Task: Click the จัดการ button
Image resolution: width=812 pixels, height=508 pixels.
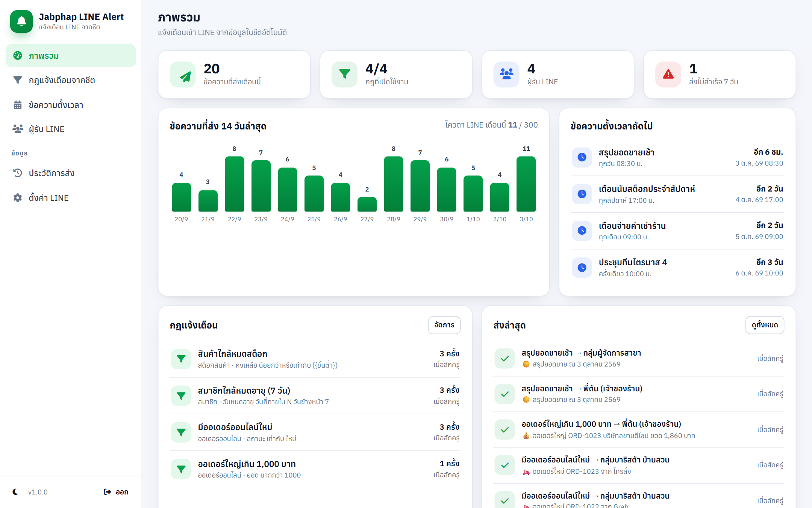Action: pyautogui.click(x=444, y=325)
